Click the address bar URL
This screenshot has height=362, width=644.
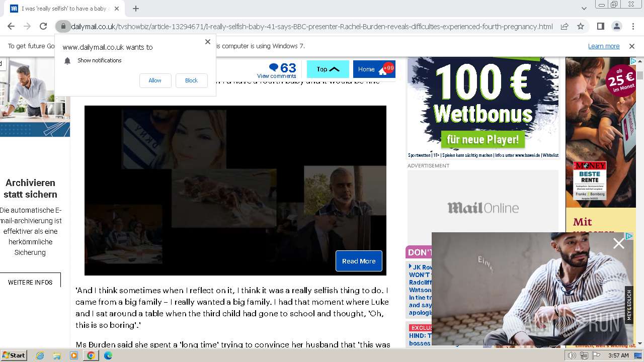pos(311,26)
